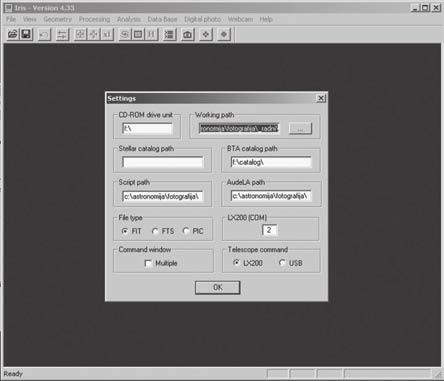Image resolution: width=444 pixels, height=381 pixels.
Task: Open the Geometry menu
Action: click(x=58, y=19)
